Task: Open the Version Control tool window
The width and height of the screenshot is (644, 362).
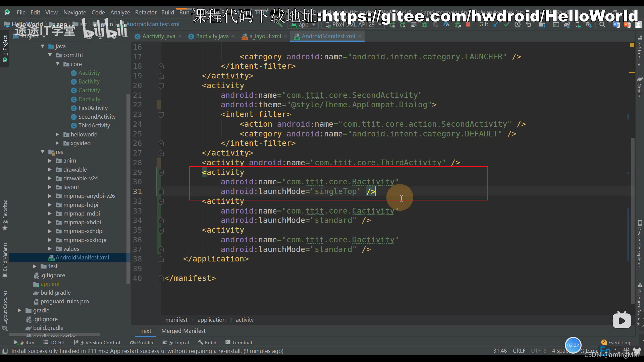Action: pyautogui.click(x=97, y=343)
